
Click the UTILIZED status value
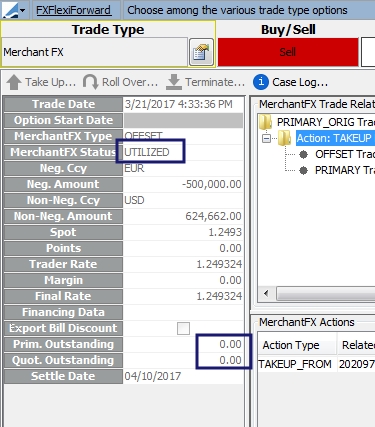click(x=147, y=152)
